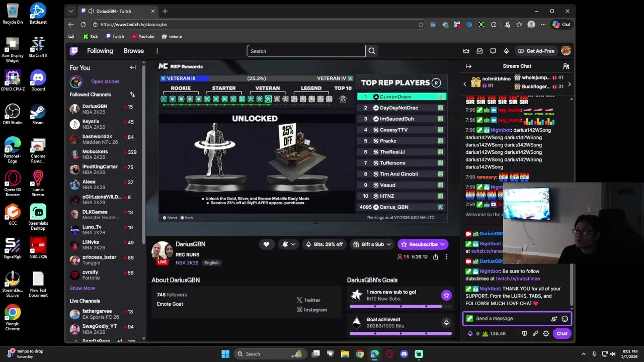
Task: Sort the Followed Channels list
Action: tap(132, 95)
